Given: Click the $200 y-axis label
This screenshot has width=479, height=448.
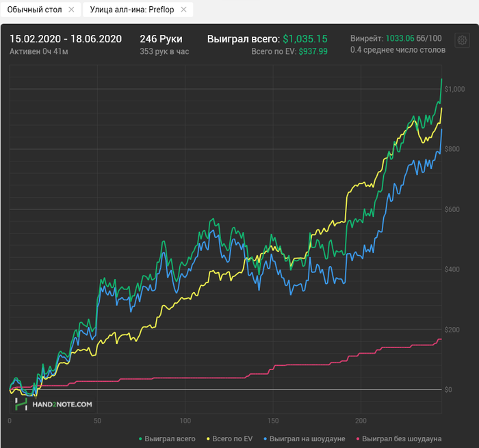Looking at the screenshot, I should coord(452,330).
